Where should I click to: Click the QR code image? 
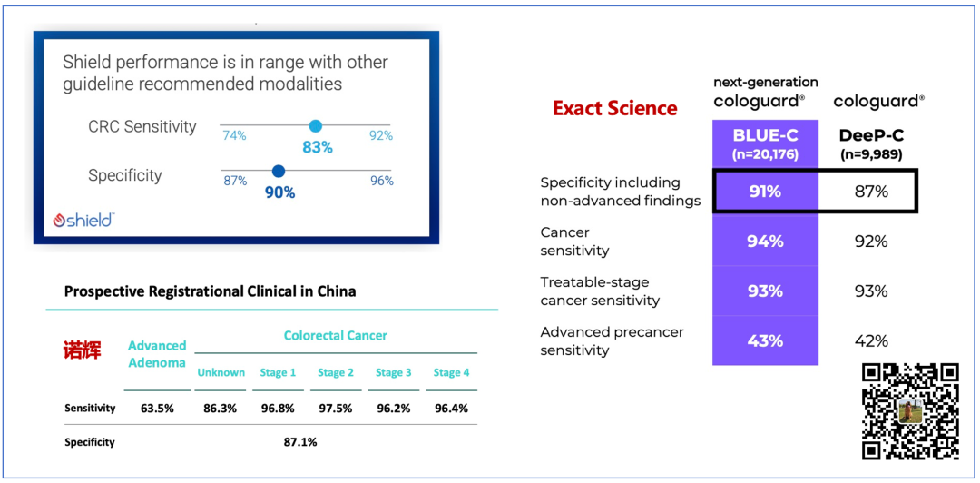[910, 410]
